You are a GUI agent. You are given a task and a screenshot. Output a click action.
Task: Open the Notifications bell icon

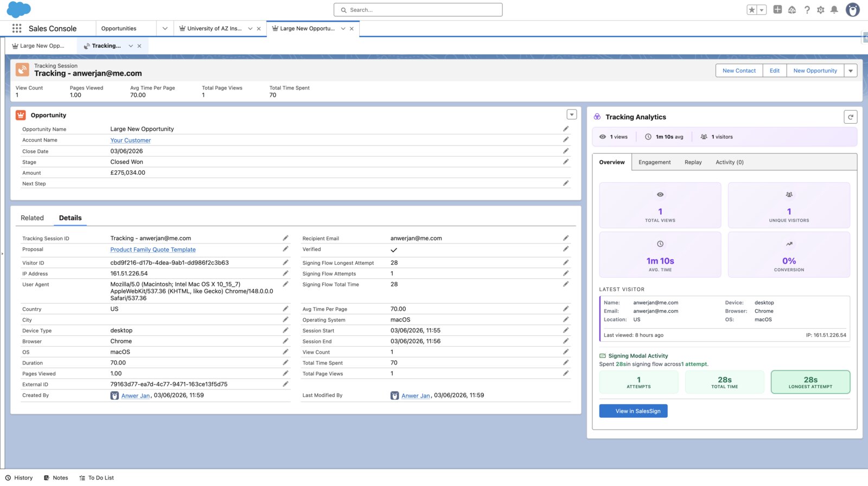click(834, 10)
